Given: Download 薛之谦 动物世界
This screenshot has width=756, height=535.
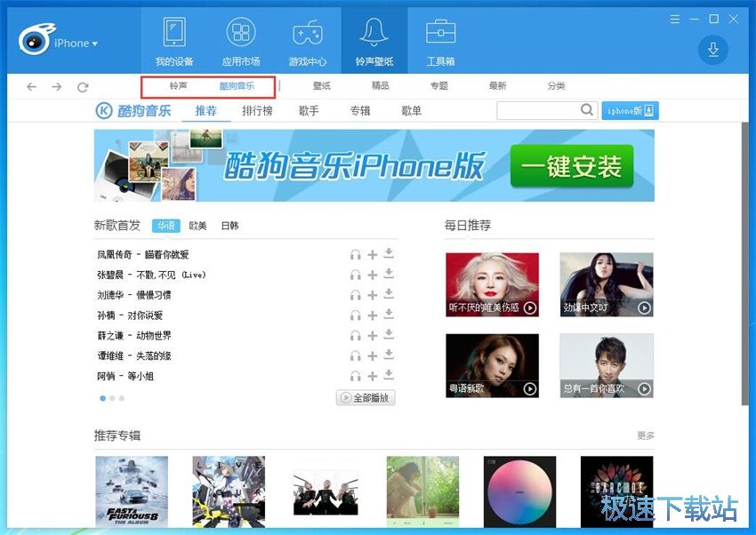Looking at the screenshot, I should coord(389,334).
